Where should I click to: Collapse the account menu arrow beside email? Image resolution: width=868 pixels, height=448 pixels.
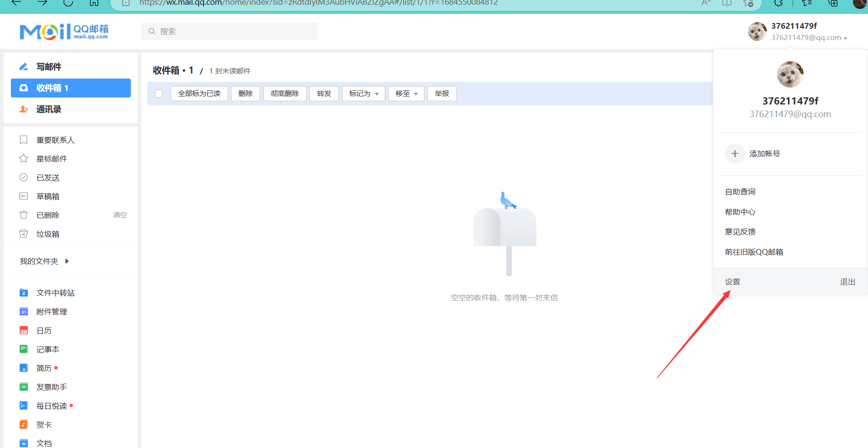pyautogui.click(x=845, y=38)
